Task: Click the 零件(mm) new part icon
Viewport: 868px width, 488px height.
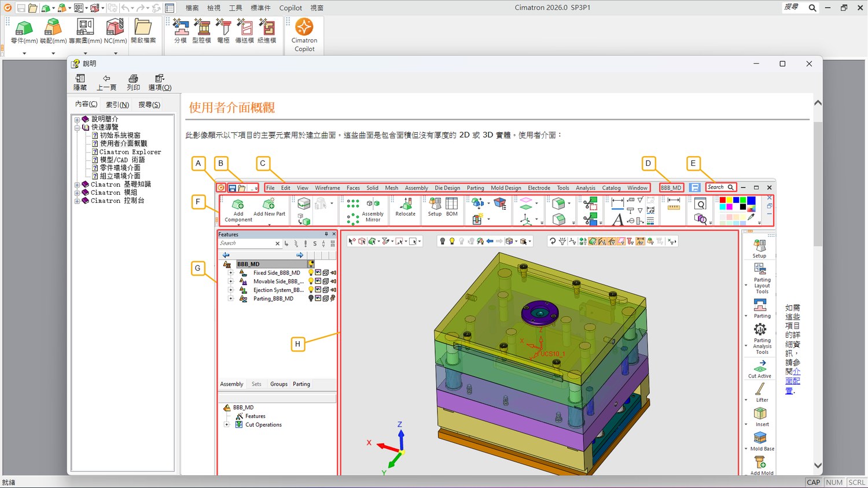Action: [x=24, y=27]
